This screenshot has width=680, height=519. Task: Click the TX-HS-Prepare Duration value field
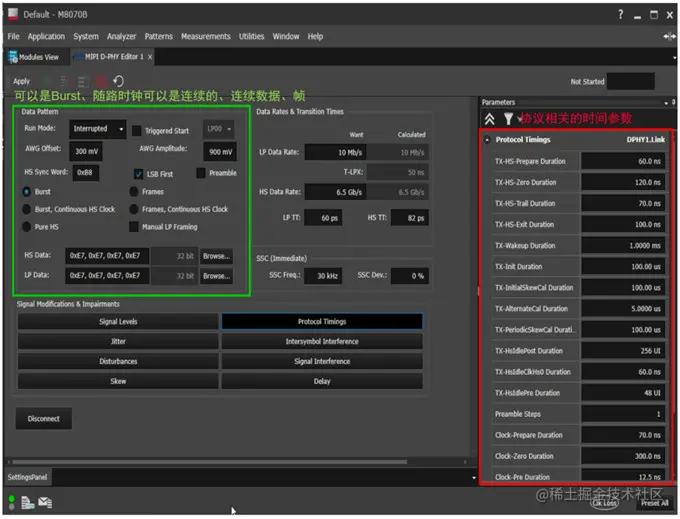point(623,161)
